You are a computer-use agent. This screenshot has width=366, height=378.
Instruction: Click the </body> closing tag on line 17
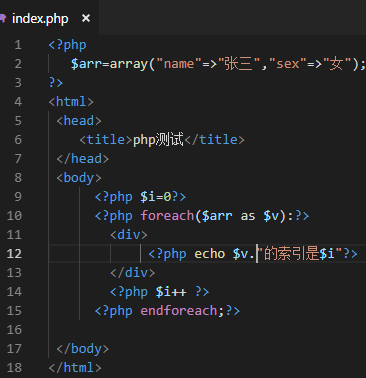[82, 349]
